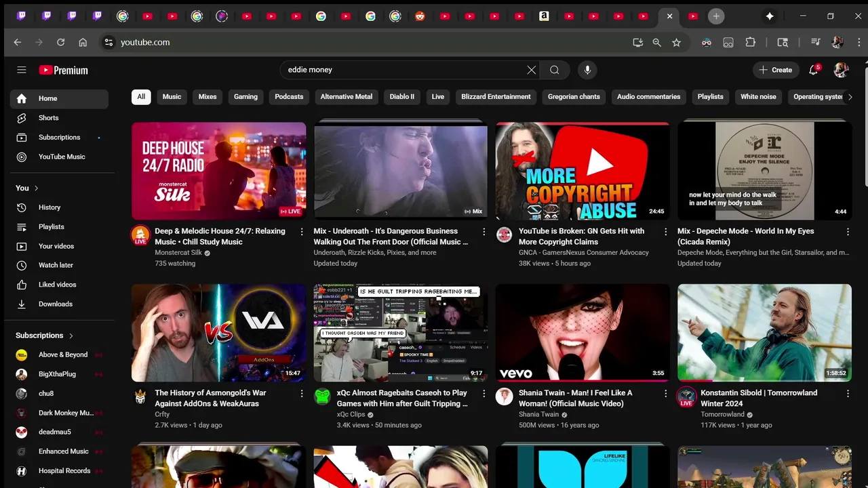Click the address bar URL
The height and width of the screenshot is (488, 868).
pos(145,42)
